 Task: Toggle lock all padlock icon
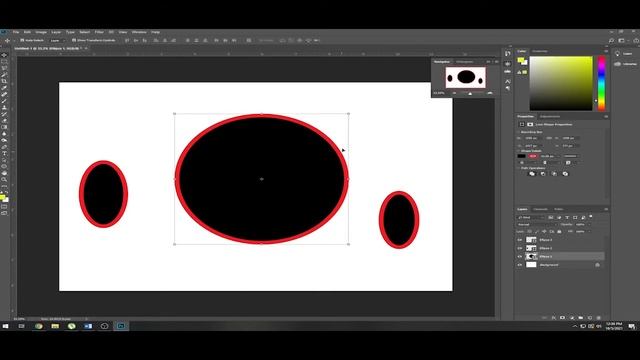coord(559,231)
